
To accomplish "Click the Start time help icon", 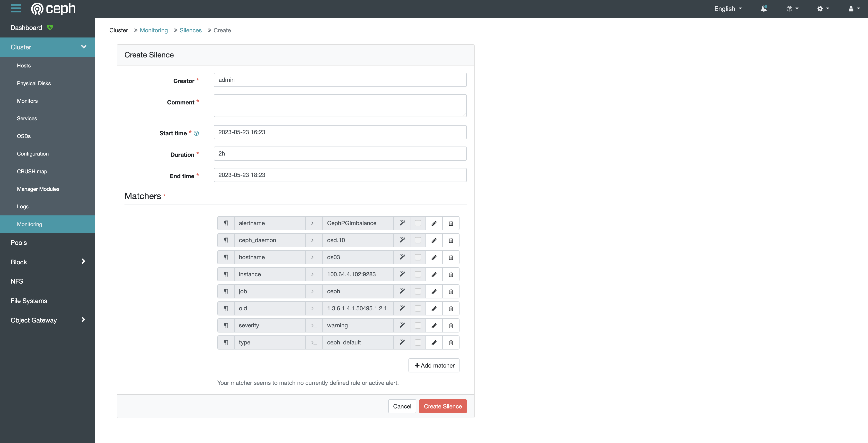I will tap(196, 133).
